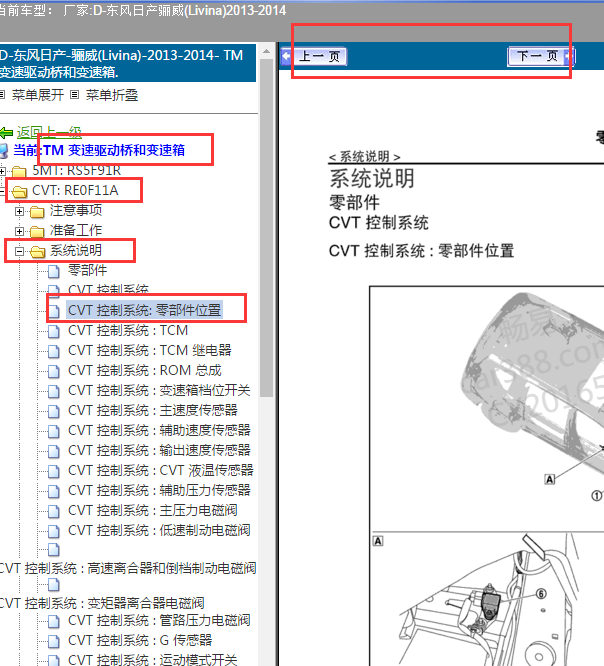Open CVT 控制系统 : 输出速度传感器
This screenshot has width=604, height=666.
tap(159, 450)
